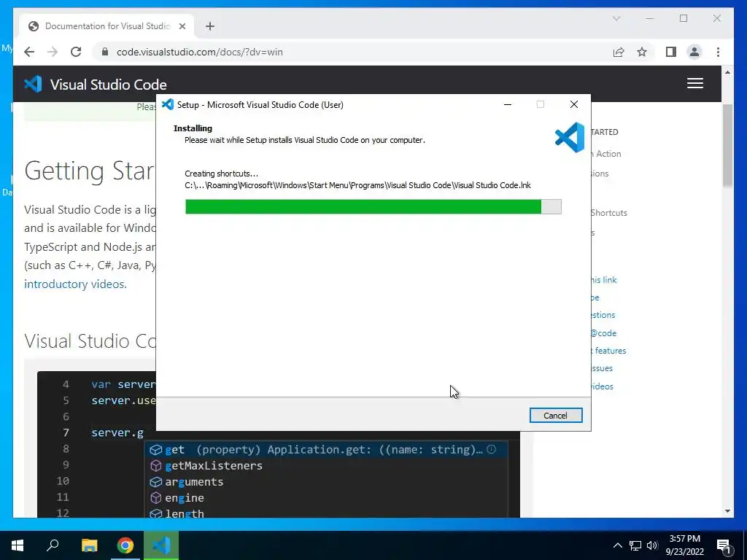
Task: Minimize the Setup dialog window
Action: coord(508,104)
